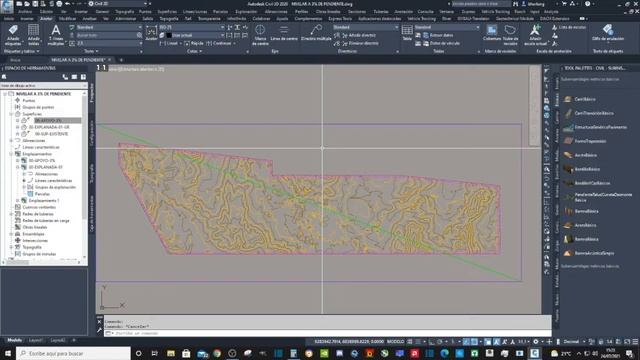Click the Lineal dimension button
The width and height of the screenshot is (640, 360).
169,43
